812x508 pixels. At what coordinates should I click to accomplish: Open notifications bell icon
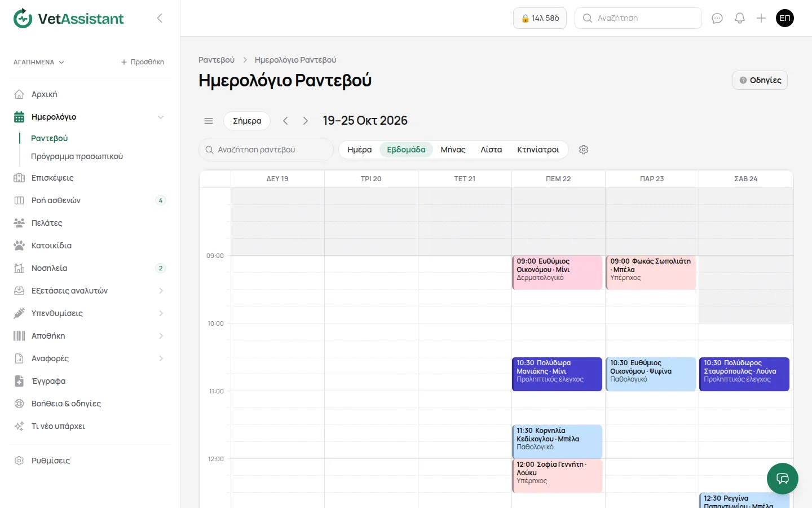point(740,18)
